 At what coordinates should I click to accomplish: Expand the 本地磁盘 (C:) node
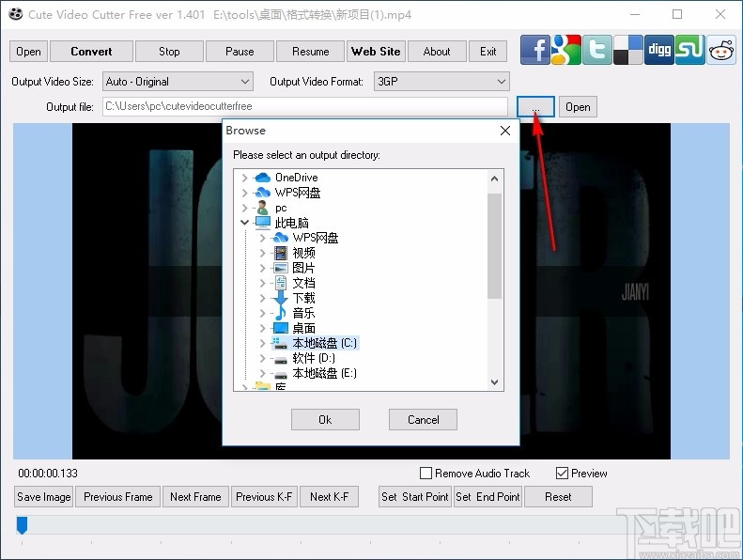[262, 343]
